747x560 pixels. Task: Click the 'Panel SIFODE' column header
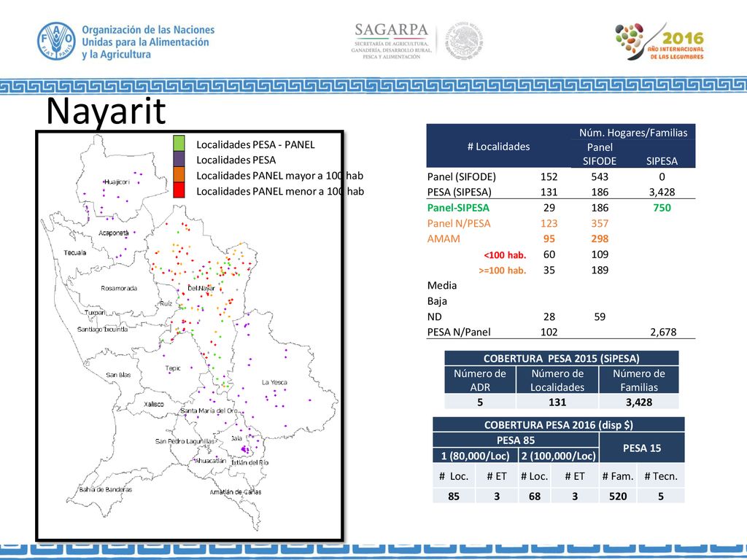600,154
